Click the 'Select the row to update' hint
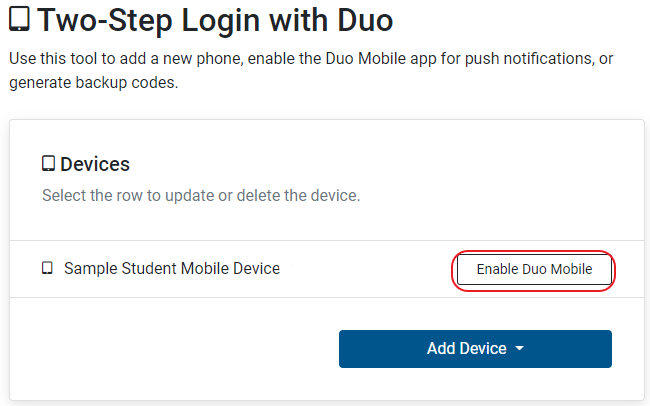This screenshot has width=650, height=406. click(x=200, y=196)
